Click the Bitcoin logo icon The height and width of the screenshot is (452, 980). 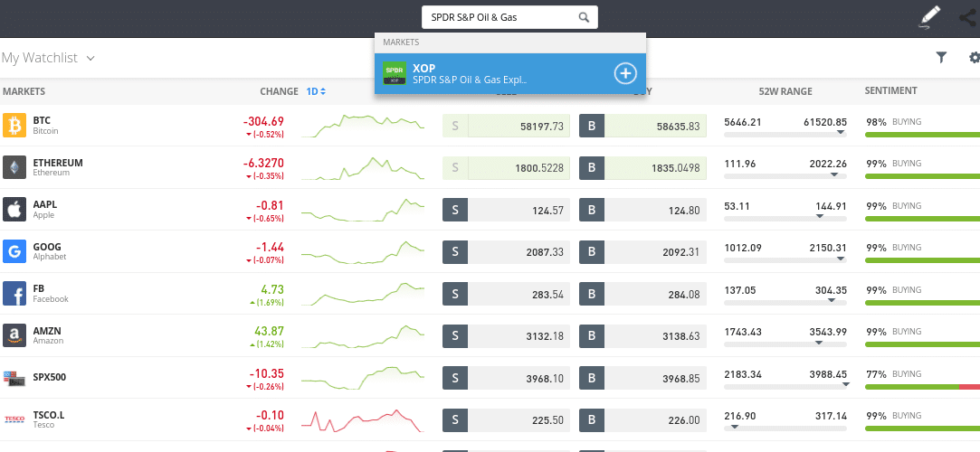click(x=14, y=125)
